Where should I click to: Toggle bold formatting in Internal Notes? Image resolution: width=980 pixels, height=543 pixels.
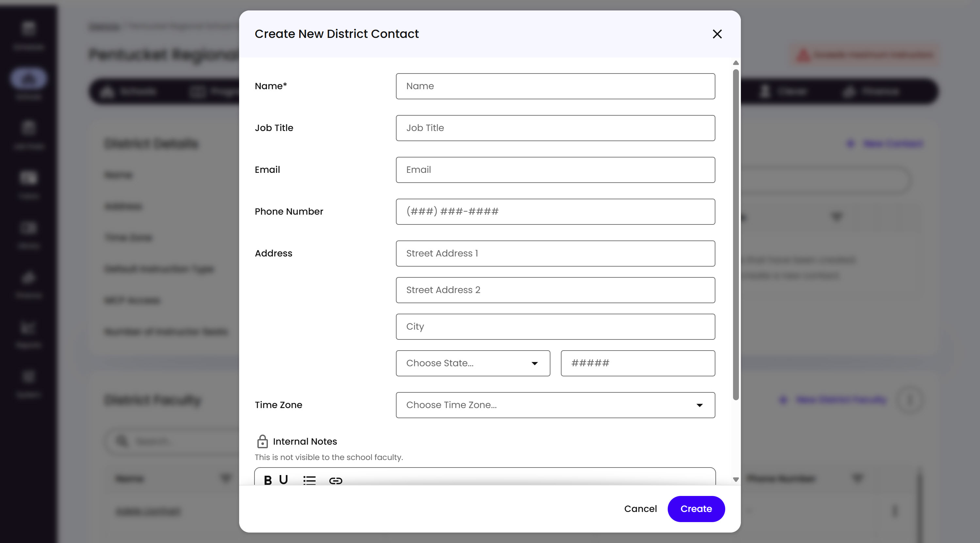coord(268,480)
